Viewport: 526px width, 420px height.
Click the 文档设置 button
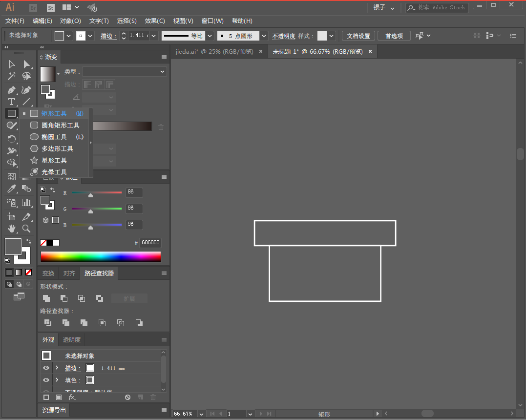click(x=358, y=36)
